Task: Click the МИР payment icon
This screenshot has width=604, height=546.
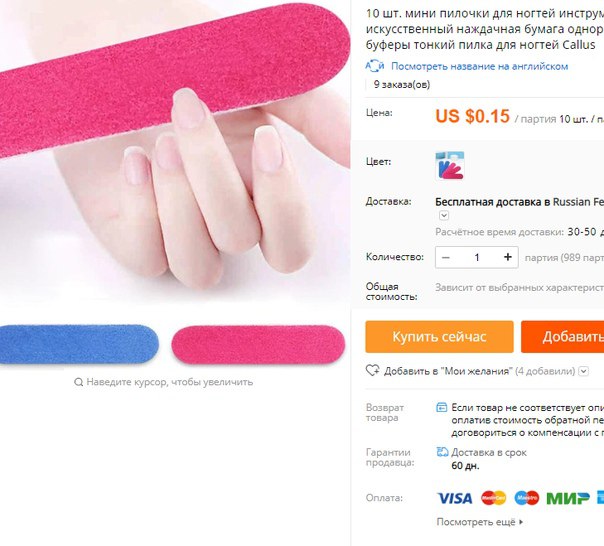Action: 568,498
